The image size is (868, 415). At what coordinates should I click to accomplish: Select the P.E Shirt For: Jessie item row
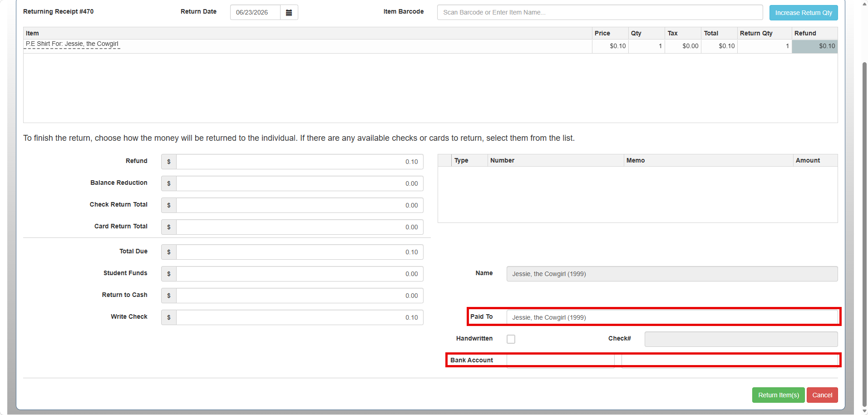point(430,46)
